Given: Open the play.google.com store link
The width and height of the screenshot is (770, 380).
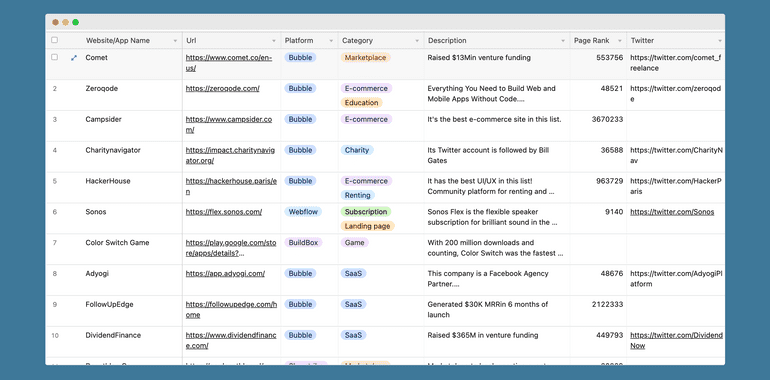Looking at the screenshot, I should pyautogui.click(x=231, y=248).
